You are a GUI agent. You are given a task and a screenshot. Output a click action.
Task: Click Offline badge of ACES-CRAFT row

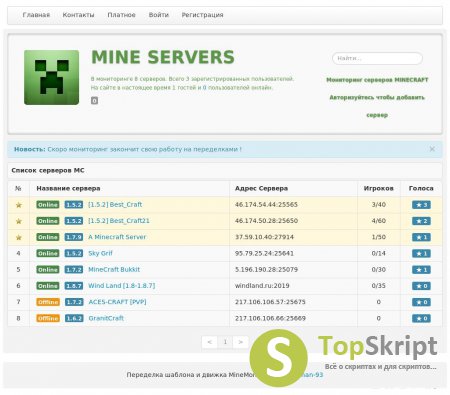coord(48,302)
